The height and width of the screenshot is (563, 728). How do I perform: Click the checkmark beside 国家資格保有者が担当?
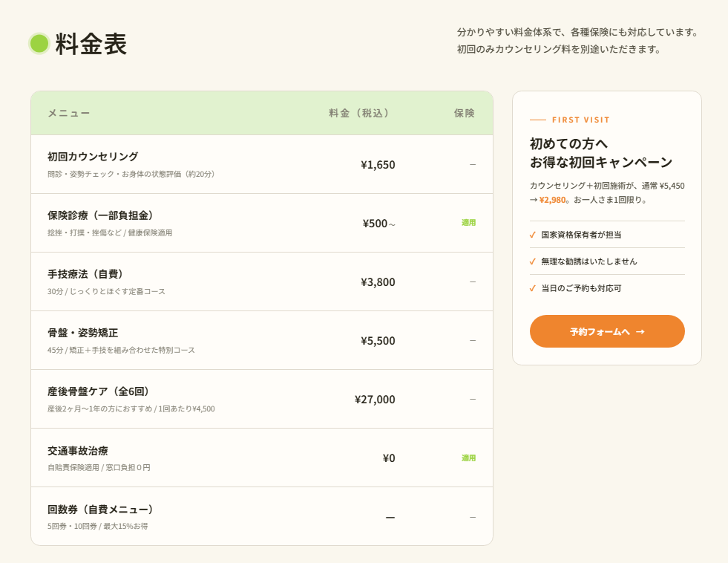pos(533,235)
